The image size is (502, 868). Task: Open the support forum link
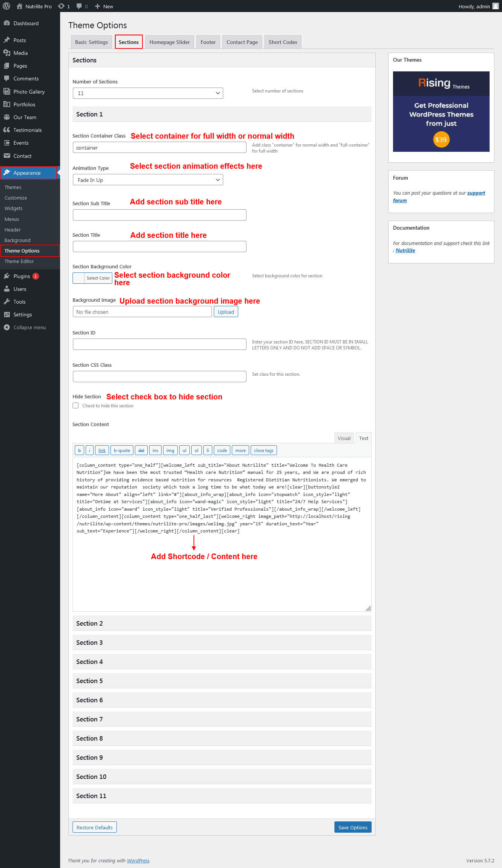coord(476,193)
